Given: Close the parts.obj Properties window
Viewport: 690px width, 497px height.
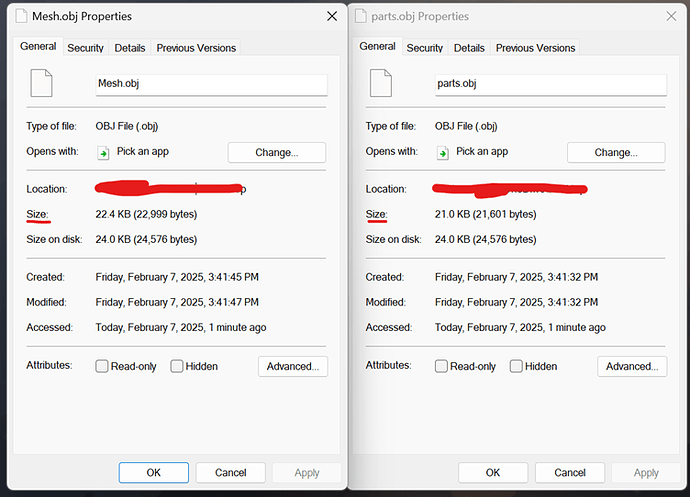Looking at the screenshot, I should (670, 16).
